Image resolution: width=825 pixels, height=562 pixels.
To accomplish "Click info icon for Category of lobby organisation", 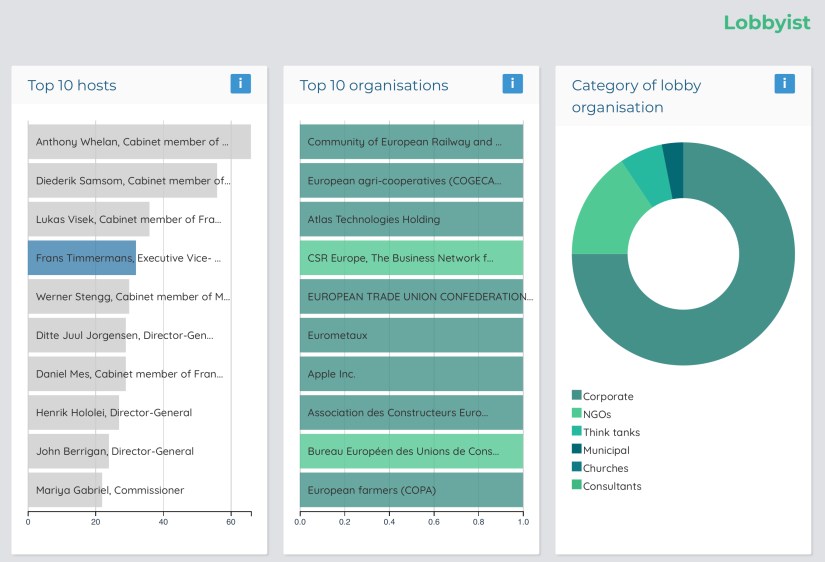I will point(784,84).
